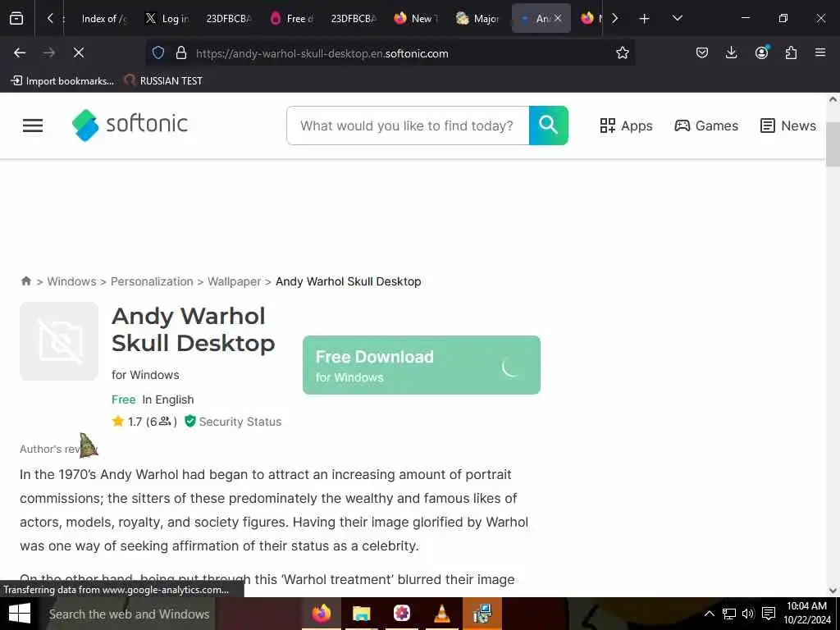The image size is (840, 630).
Task: Switch to the 'New T' tab
Action: pos(416,18)
